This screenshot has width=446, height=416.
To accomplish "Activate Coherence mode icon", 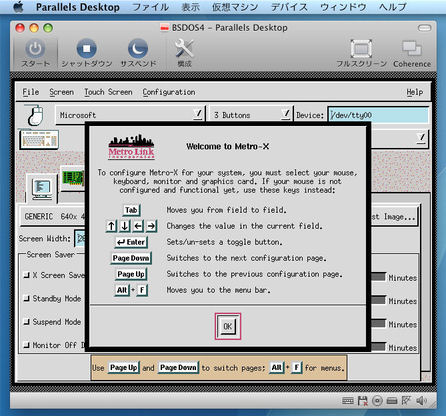I will point(412,49).
